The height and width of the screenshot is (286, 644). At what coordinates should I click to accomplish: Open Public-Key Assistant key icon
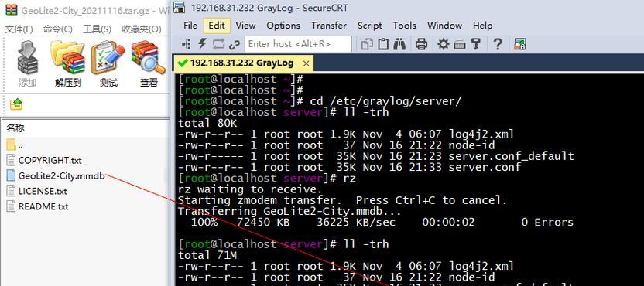point(475,43)
